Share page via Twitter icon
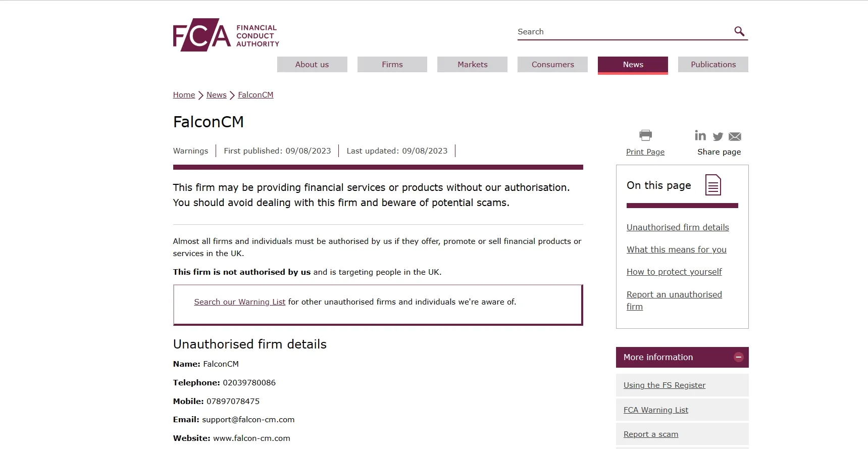This screenshot has height=449, width=868. pyautogui.click(x=718, y=136)
